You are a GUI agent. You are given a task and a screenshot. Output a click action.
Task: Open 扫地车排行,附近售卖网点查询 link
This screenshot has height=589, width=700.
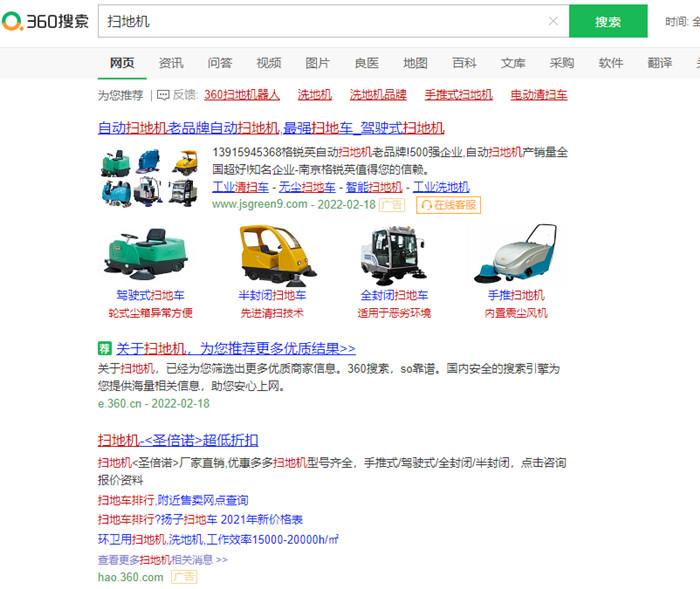(173, 500)
